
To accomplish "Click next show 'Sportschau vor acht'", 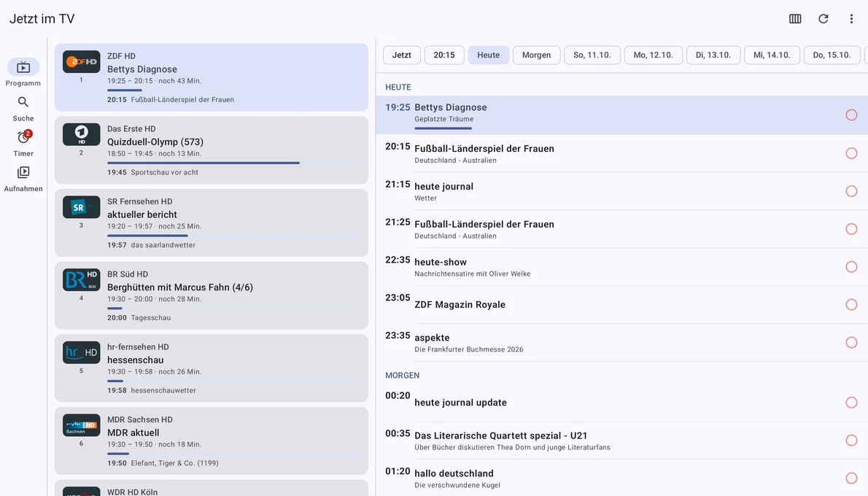I will tap(164, 172).
